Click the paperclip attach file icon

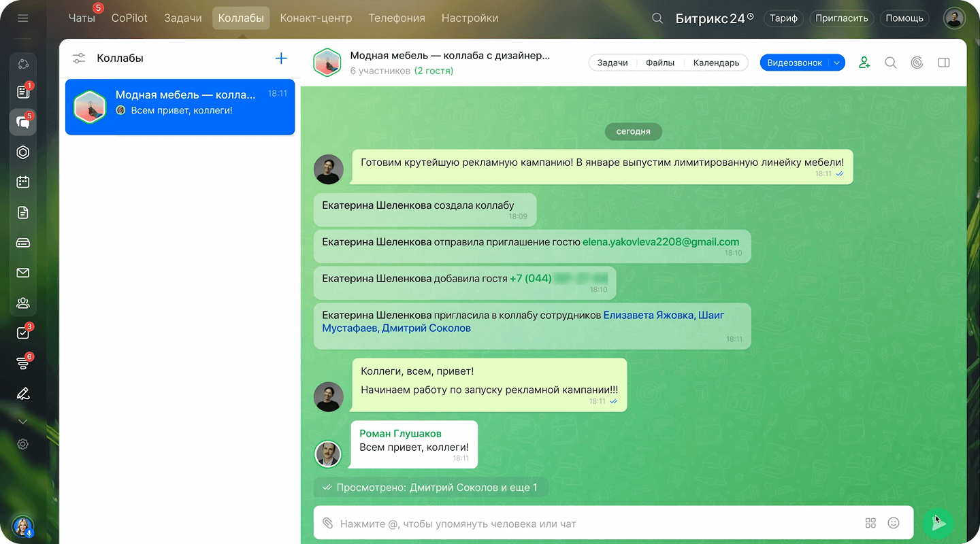click(327, 523)
